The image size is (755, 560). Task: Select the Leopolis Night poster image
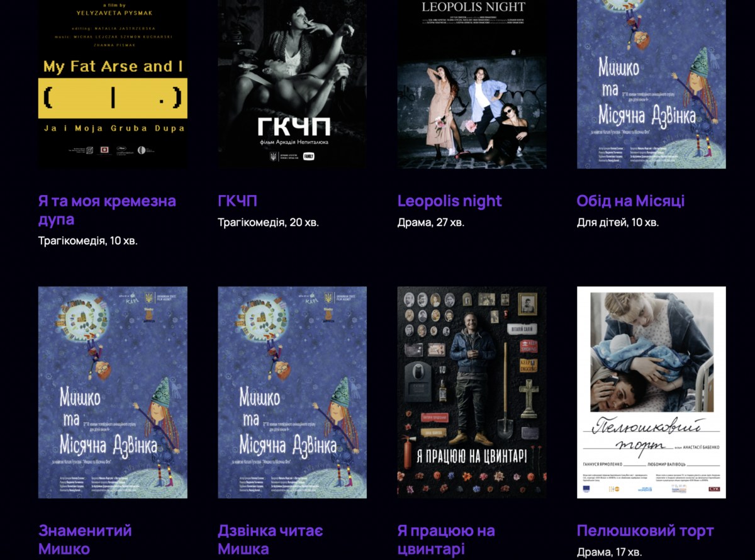pyautogui.click(x=472, y=84)
